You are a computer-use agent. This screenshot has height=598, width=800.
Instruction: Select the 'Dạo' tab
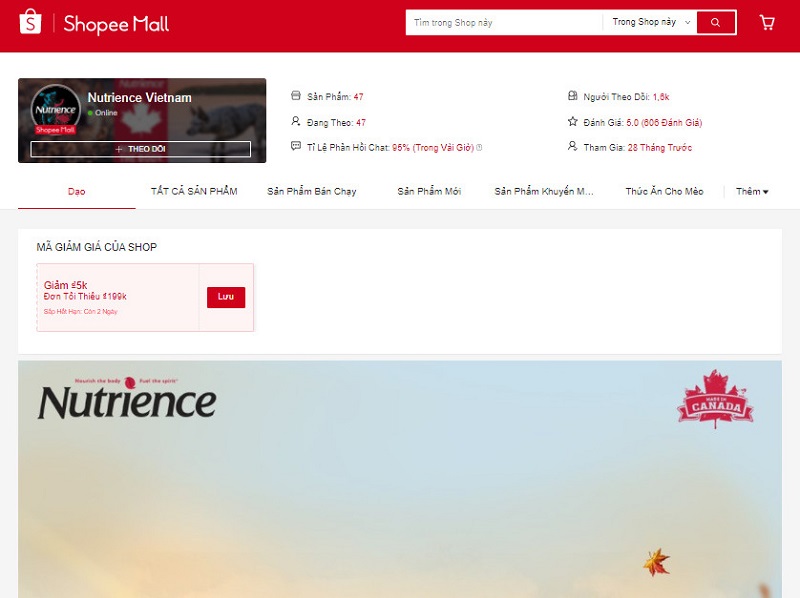77,191
